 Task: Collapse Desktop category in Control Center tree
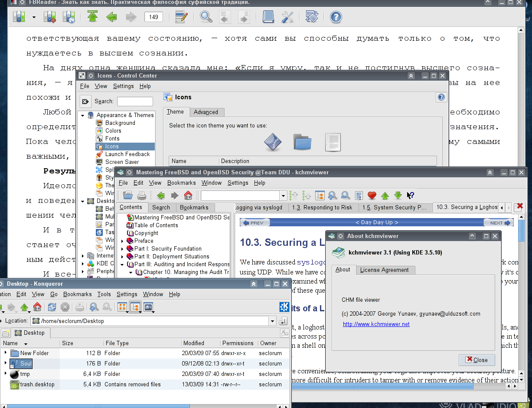coord(83,201)
